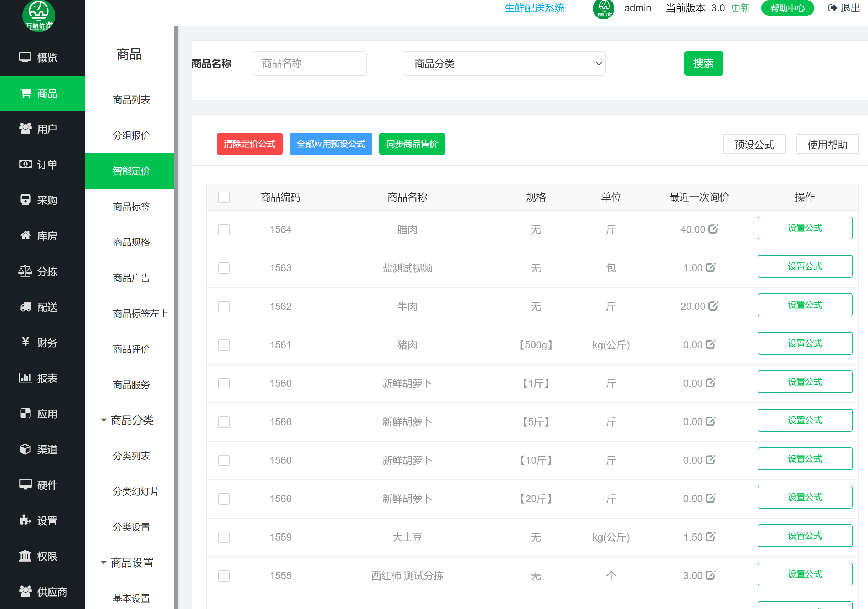Select the checkbox for 猪肉 row 1561
This screenshot has width=868, height=609.
(x=224, y=345)
